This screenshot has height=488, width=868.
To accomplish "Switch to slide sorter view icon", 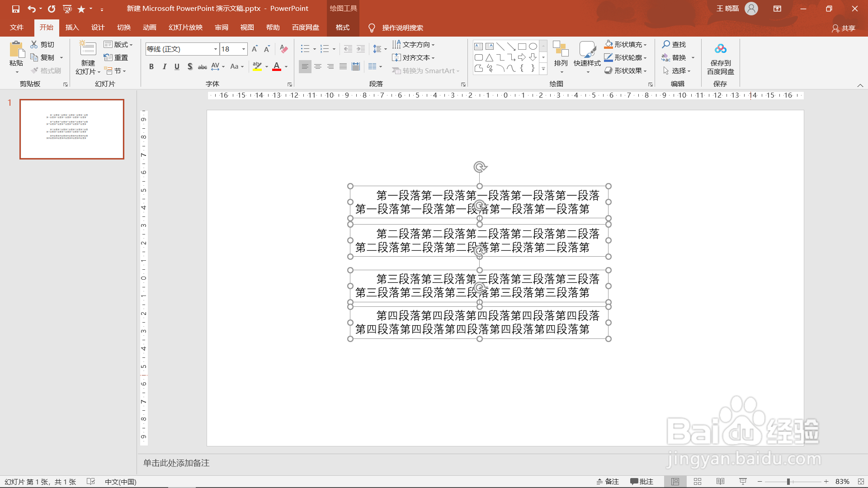I will pos(698,482).
